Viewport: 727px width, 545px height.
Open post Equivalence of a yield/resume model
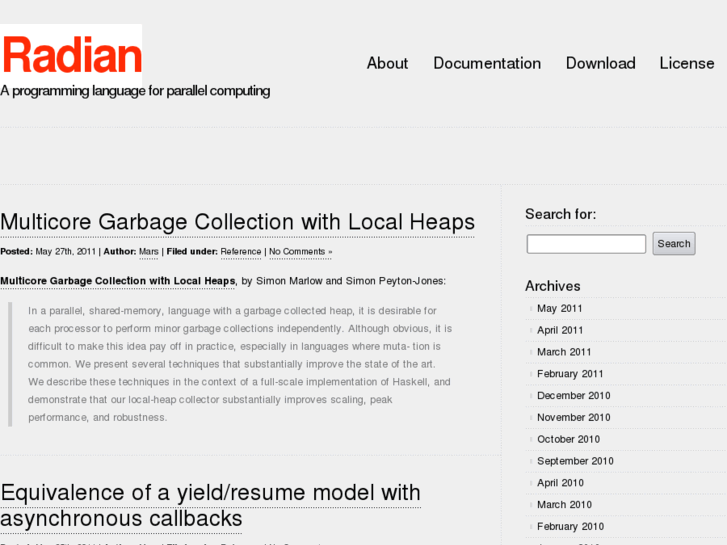(x=210, y=506)
